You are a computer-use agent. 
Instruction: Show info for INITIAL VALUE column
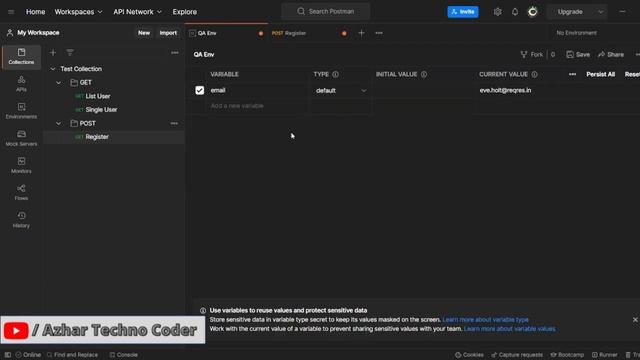coord(424,74)
